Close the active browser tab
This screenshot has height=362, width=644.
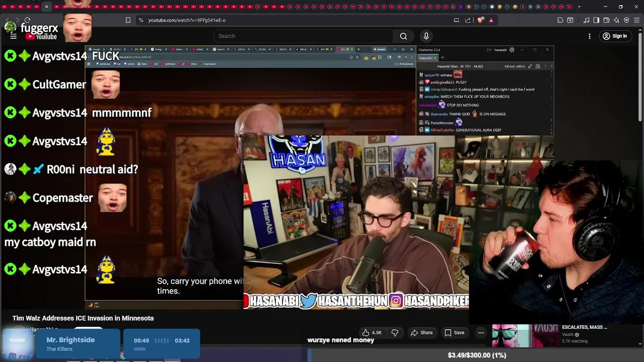46,7
